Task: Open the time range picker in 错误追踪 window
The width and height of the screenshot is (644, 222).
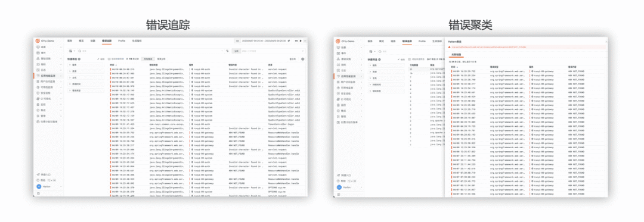Action: pos(264,40)
